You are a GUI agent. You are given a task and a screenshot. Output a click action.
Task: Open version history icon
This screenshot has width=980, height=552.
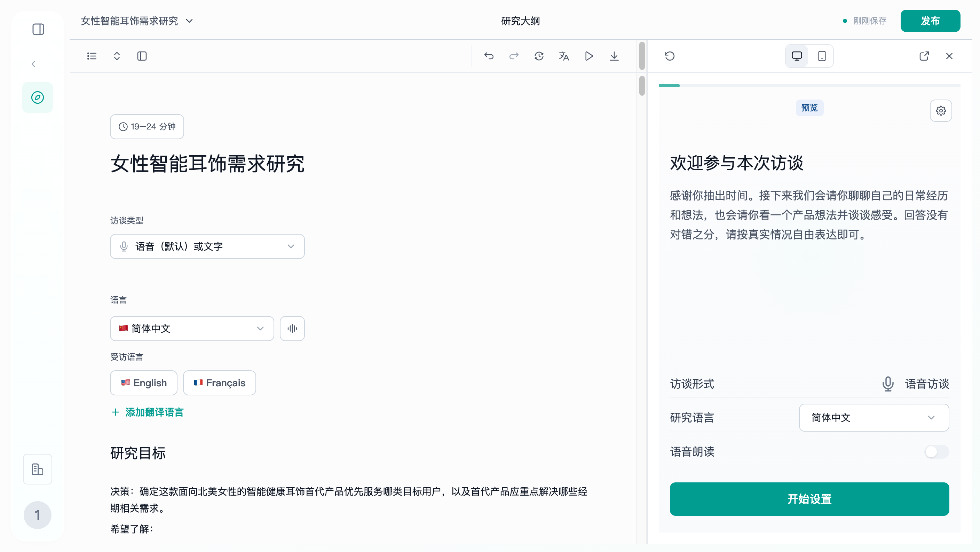point(539,56)
